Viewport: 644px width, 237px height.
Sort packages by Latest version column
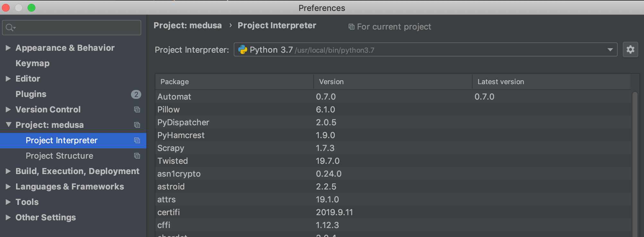[x=501, y=82]
